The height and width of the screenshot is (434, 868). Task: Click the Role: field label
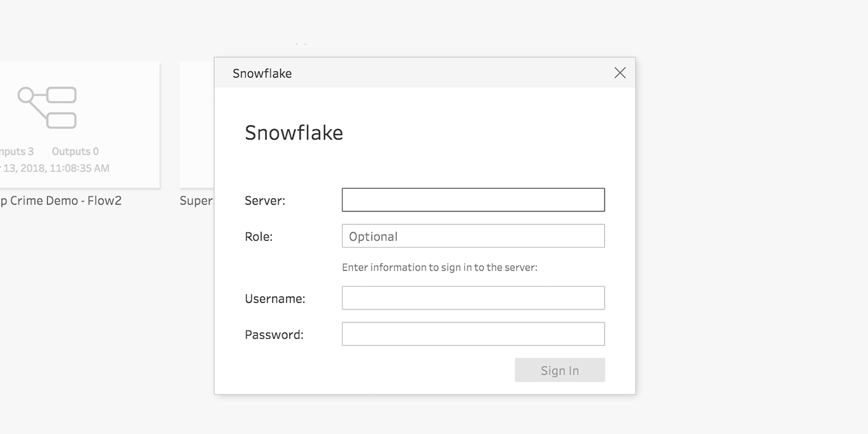(259, 237)
